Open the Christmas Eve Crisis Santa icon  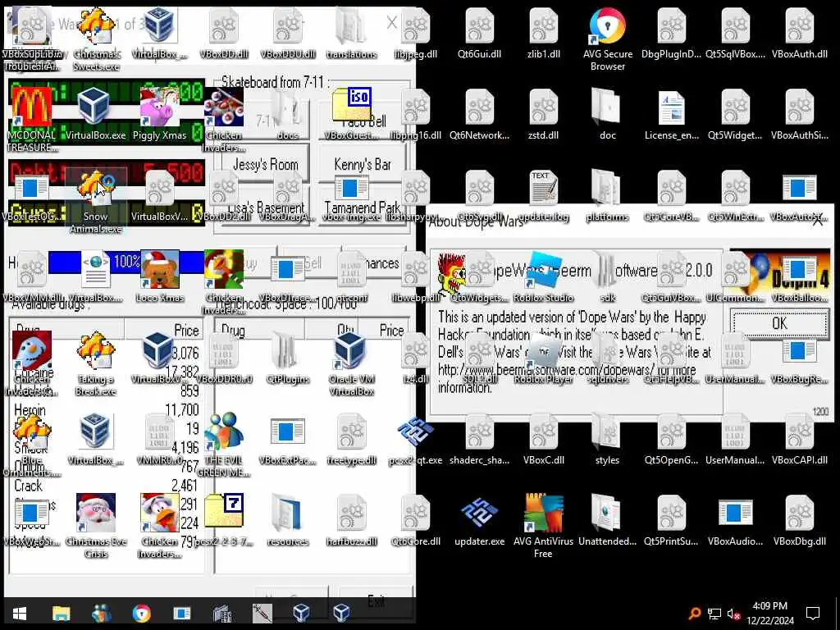coord(95,526)
